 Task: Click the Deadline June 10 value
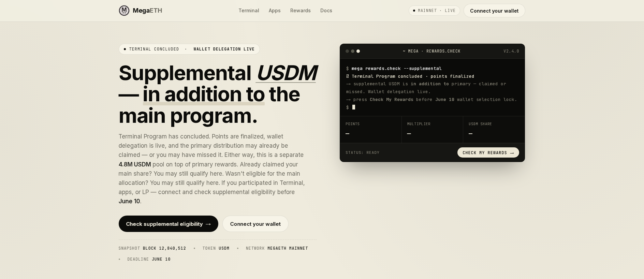[161, 259]
